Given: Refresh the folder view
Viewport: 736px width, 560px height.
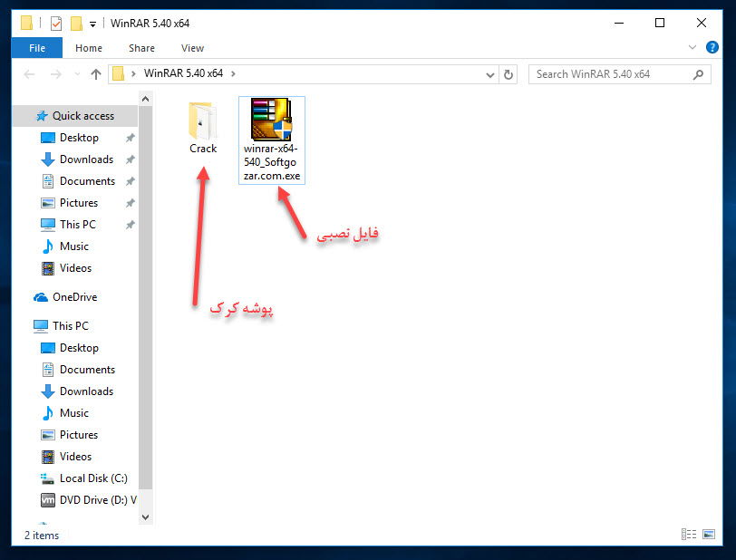Looking at the screenshot, I should pyautogui.click(x=508, y=74).
